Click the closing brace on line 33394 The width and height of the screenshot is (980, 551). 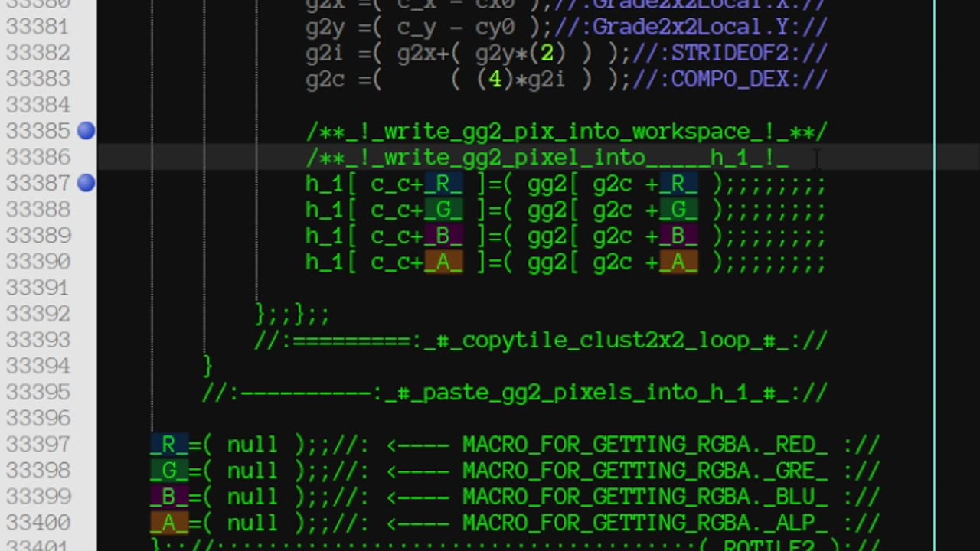207,366
